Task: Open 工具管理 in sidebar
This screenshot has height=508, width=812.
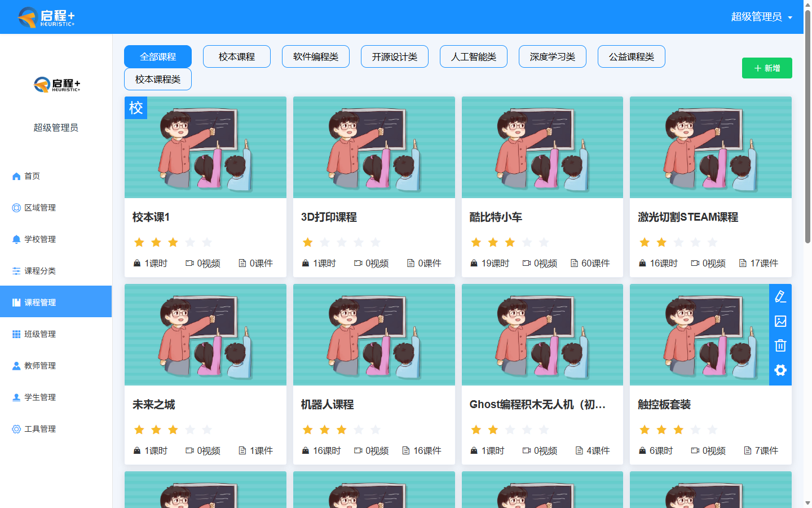Action: (56, 429)
